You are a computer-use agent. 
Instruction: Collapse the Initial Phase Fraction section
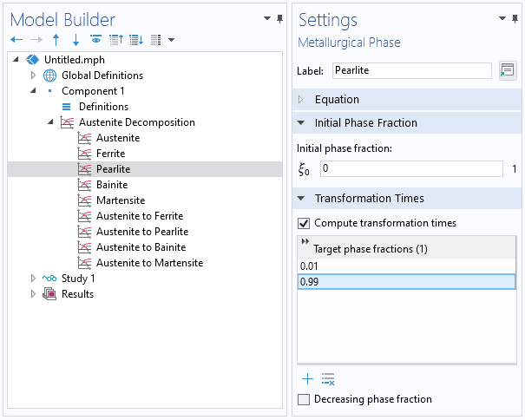(x=302, y=122)
